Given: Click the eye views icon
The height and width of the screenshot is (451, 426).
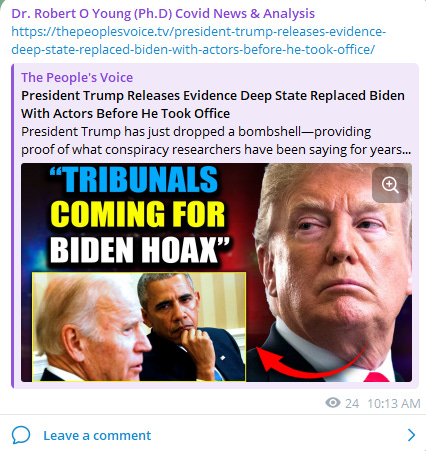Looking at the screenshot, I should tap(333, 403).
